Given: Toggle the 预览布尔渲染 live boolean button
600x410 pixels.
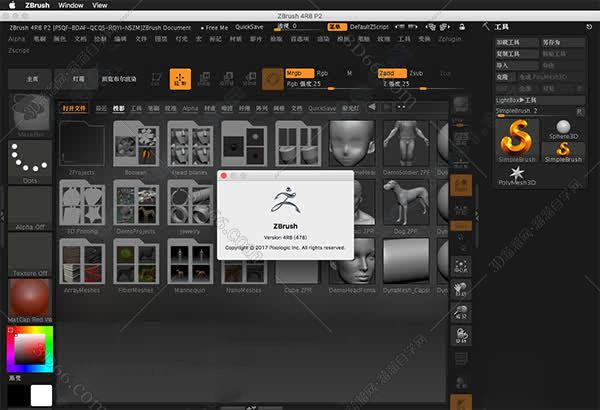Looking at the screenshot, I should (119, 79).
